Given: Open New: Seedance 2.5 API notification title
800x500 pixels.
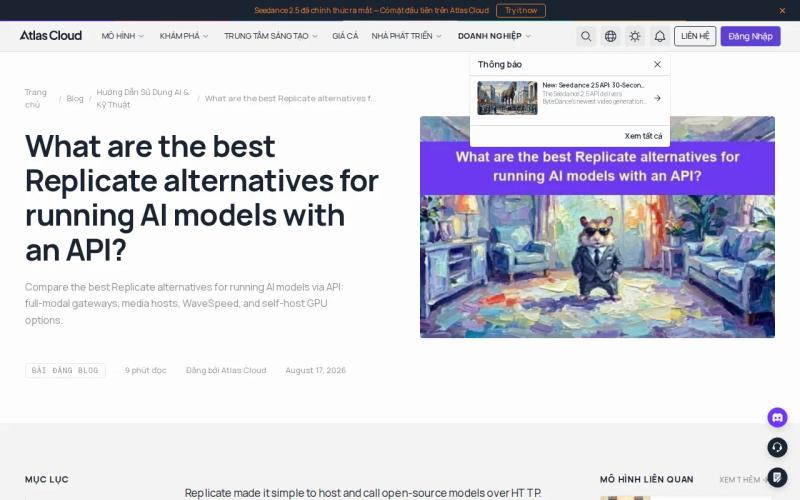Looking at the screenshot, I should pos(593,85).
